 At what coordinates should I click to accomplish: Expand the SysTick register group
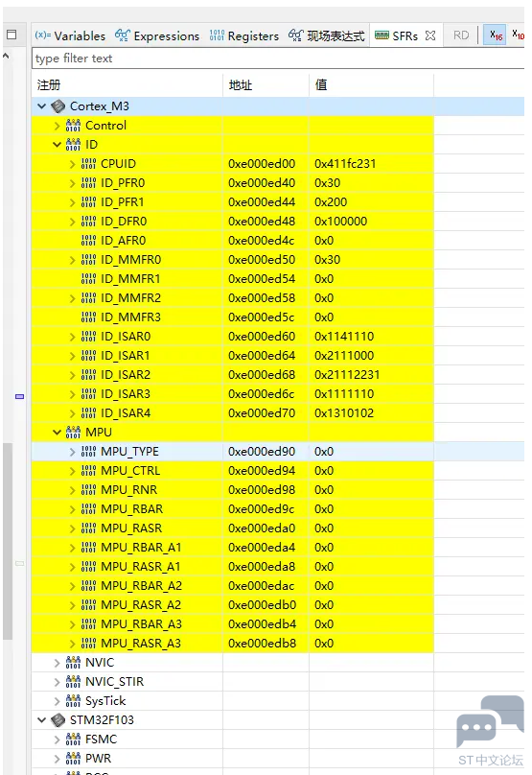click(58, 701)
